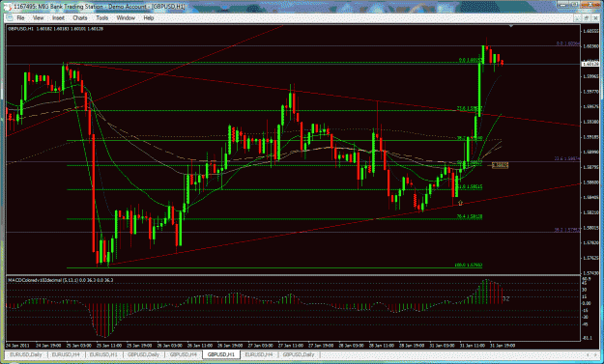Restore down the inner chart window
The width and height of the screenshot is (604, 364).
[x=586, y=18]
